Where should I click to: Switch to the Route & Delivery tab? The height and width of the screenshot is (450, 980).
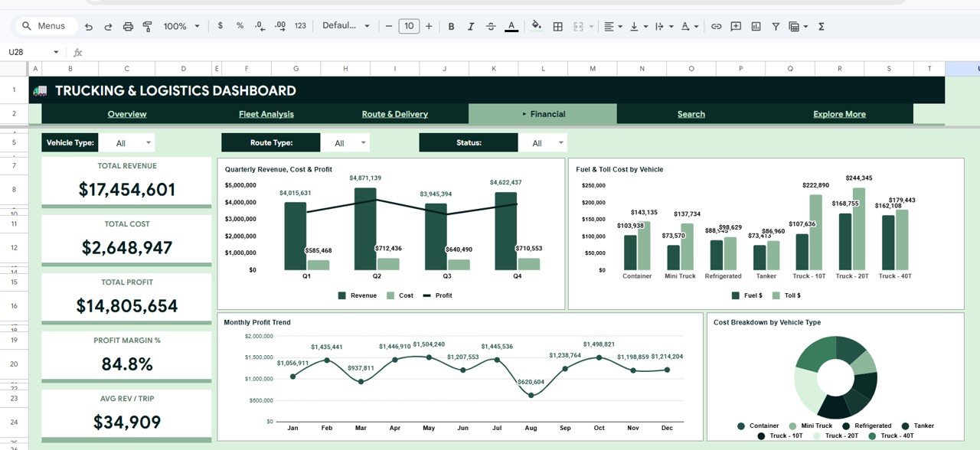point(394,113)
